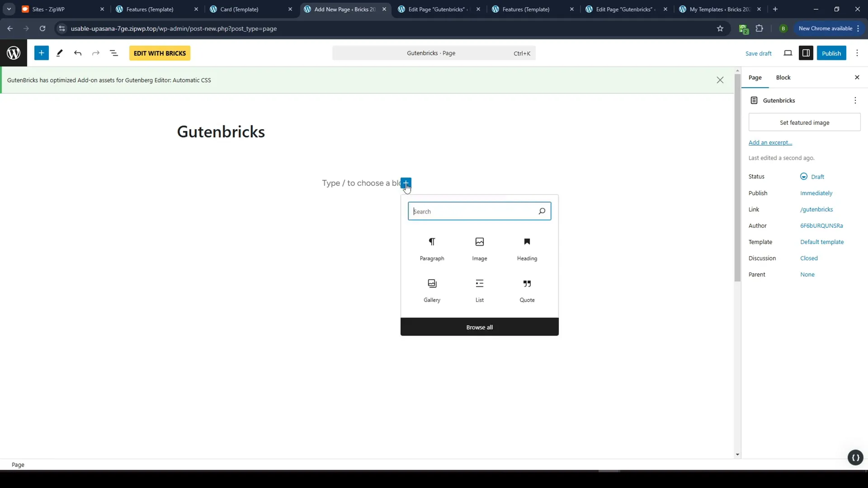The height and width of the screenshot is (488, 868).
Task: Toggle the Page tab in sidebar
Action: point(755,77)
